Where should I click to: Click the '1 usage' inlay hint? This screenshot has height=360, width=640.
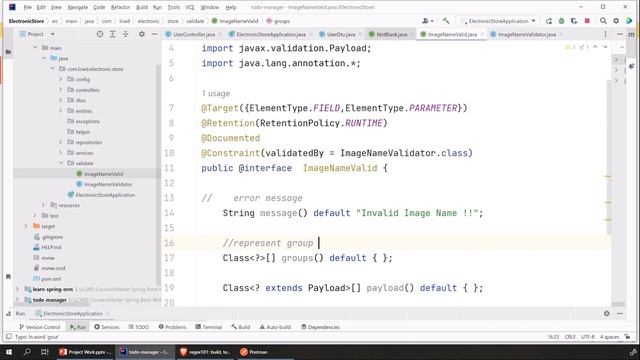[216, 93]
